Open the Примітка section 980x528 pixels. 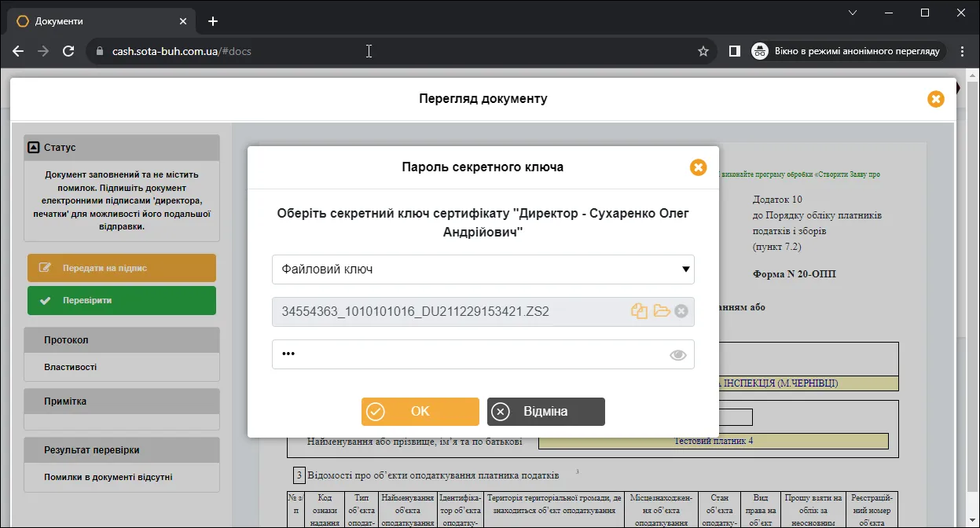(122, 401)
